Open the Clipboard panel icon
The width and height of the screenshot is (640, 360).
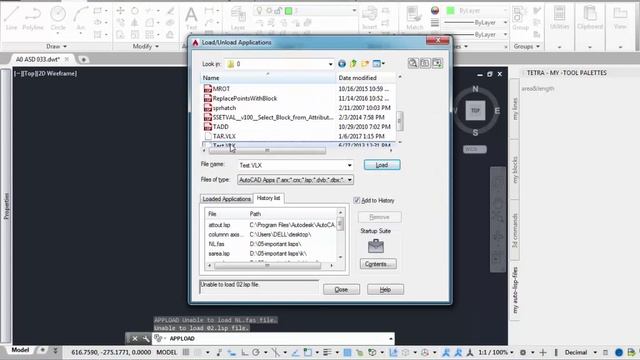pyautogui.click(x=590, y=18)
